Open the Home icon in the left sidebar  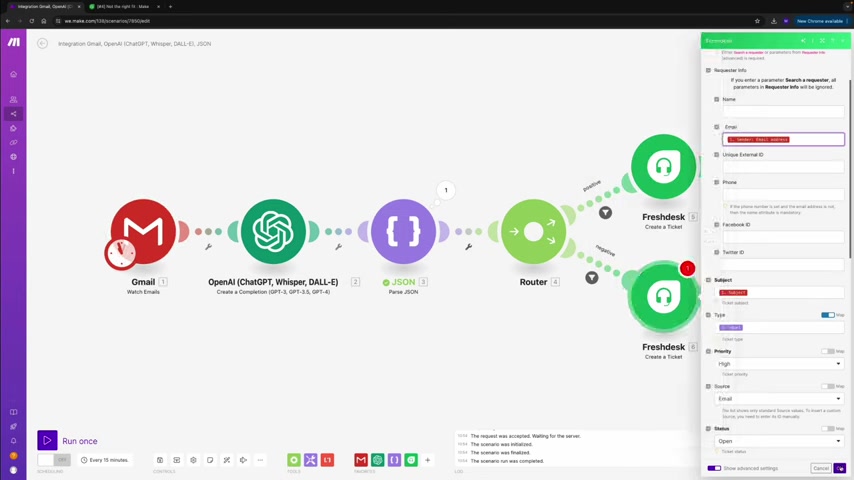(x=14, y=74)
